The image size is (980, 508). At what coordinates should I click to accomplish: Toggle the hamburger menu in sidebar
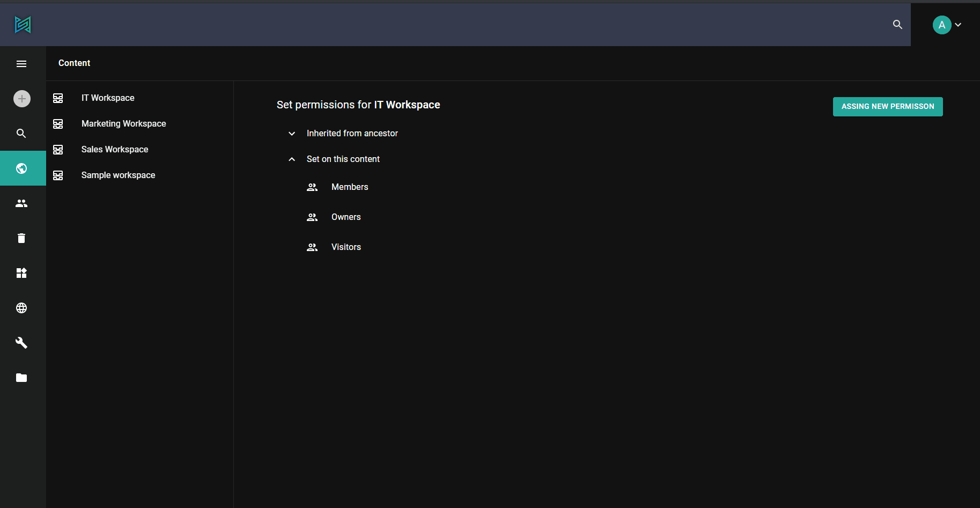tap(21, 64)
